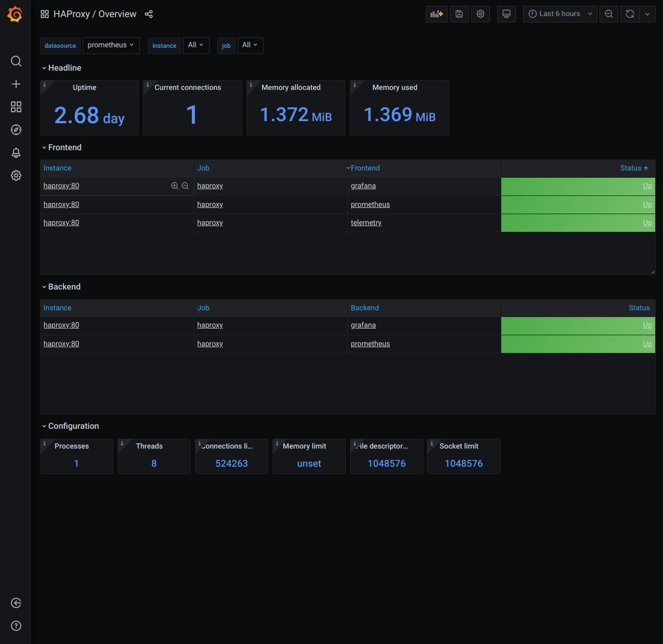Image resolution: width=663 pixels, height=644 pixels.
Task: Sort Frontend table by Status column
Action: [634, 168]
